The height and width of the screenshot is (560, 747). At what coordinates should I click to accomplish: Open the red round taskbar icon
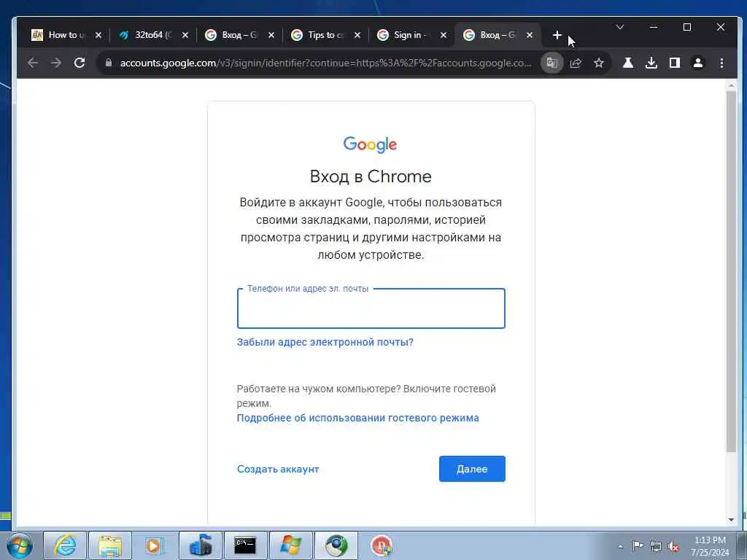point(382,545)
